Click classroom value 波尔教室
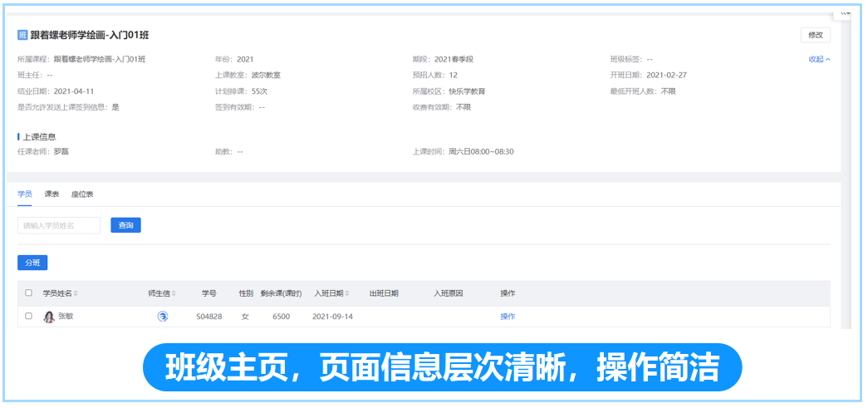Viewport: 868px width, 408px height. [266, 76]
